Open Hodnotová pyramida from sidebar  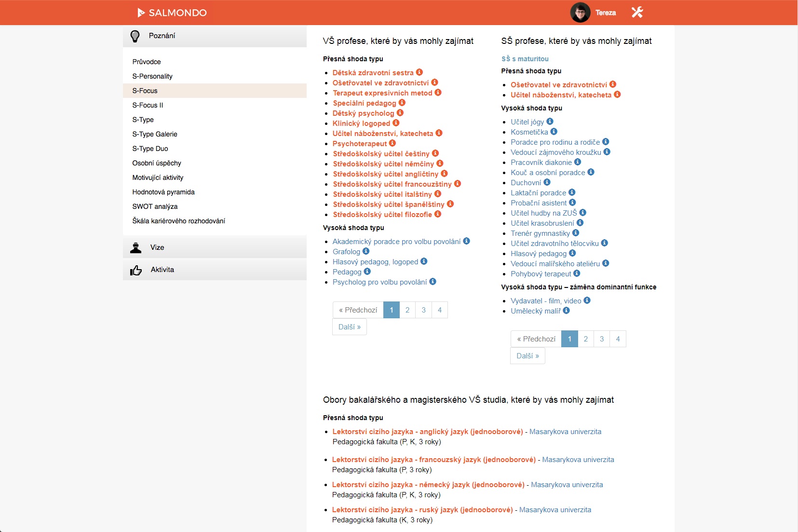coord(163,192)
